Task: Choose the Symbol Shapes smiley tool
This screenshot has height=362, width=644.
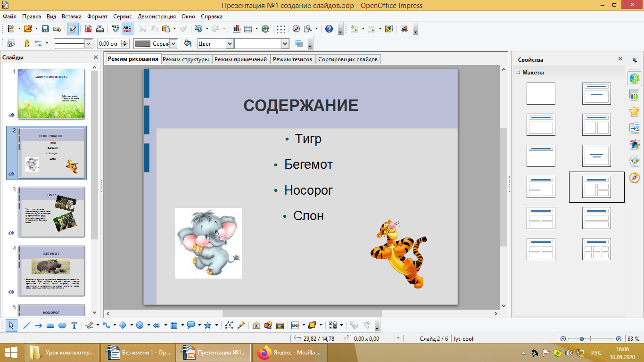Action: [x=140, y=325]
